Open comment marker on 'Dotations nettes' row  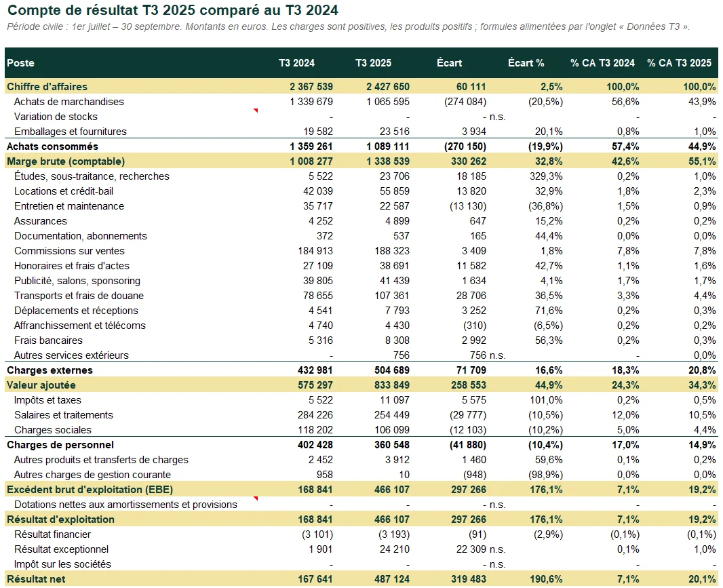pyautogui.click(x=256, y=498)
